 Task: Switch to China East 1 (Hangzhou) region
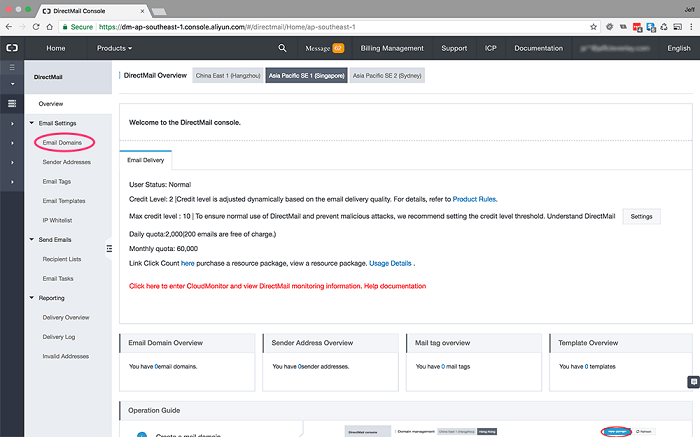[228, 75]
